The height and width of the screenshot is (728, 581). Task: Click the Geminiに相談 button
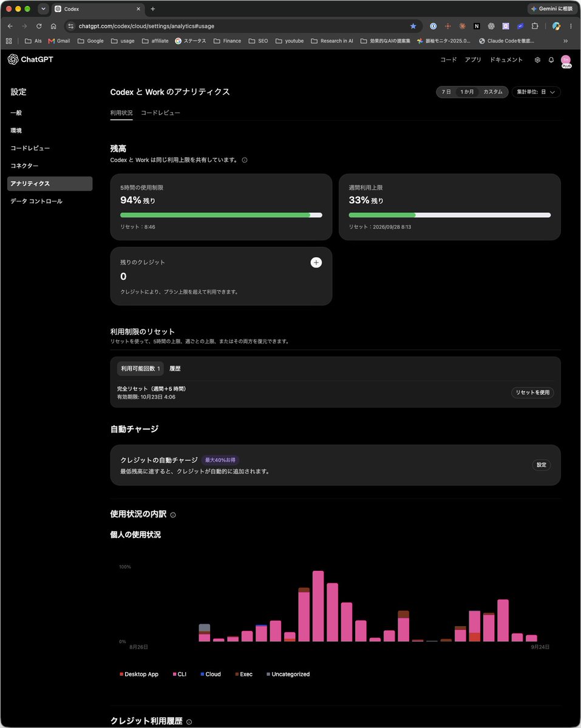pos(551,9)
